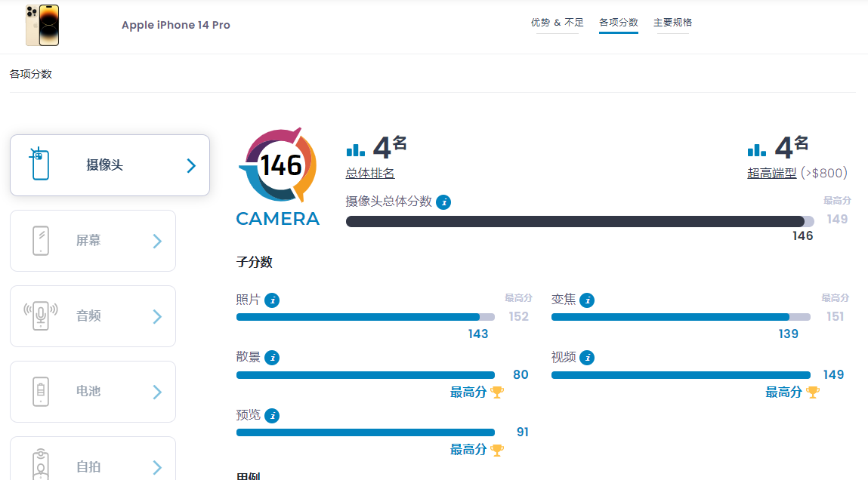Open the 超高端型 ranking link
Image resolution: width=868 pixels, height=480 pixels.
tap(771, 173)
